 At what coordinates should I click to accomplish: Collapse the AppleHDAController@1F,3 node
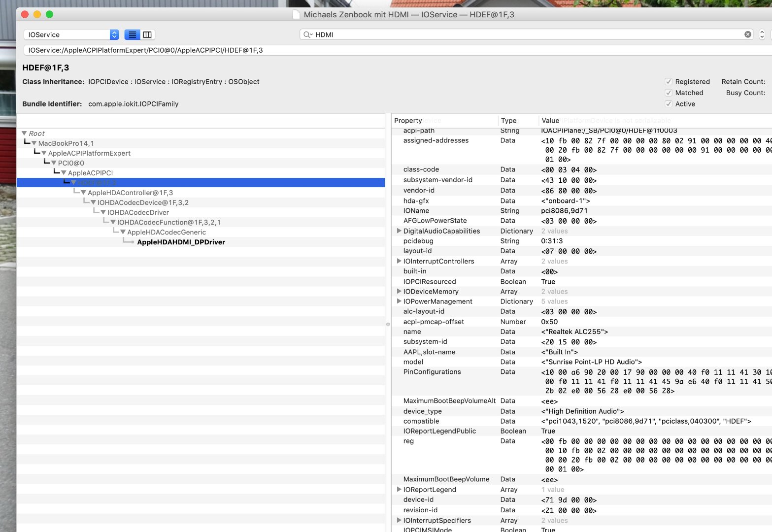click(83, 193)
